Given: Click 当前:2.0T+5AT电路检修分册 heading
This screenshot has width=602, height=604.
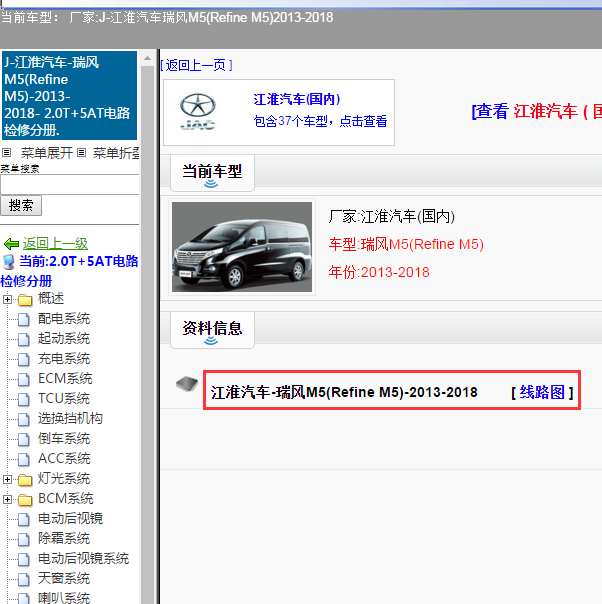Looking at the screenshot, I should (70, 271).
